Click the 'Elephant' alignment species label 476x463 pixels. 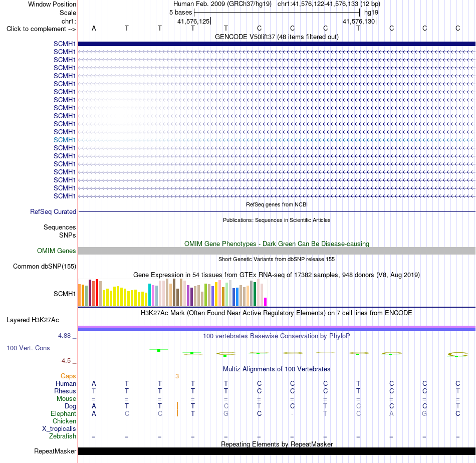63,413
